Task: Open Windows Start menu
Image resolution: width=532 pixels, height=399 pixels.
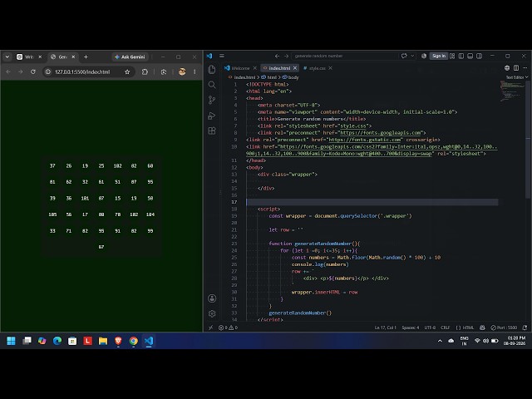Action: tap(11, 341)
